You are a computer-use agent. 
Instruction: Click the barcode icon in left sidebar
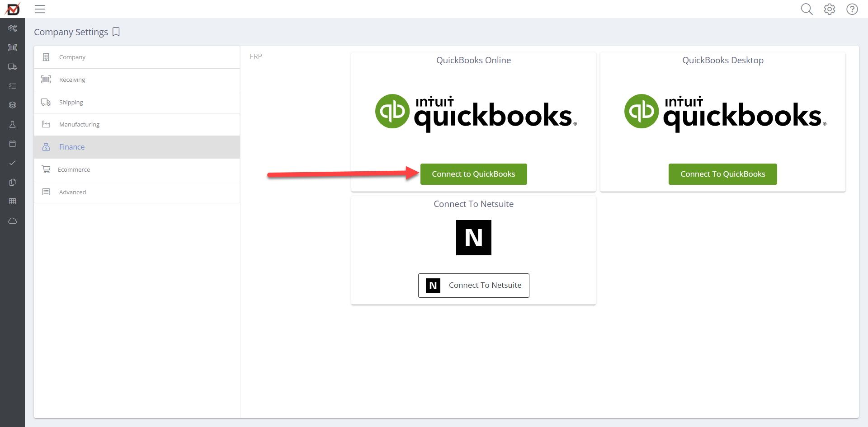tap(13, 47)
